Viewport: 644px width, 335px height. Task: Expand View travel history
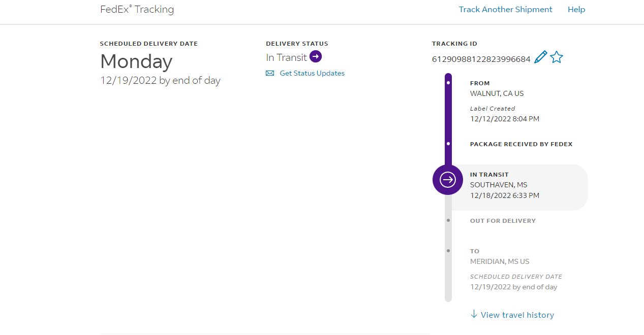(517, 315)
